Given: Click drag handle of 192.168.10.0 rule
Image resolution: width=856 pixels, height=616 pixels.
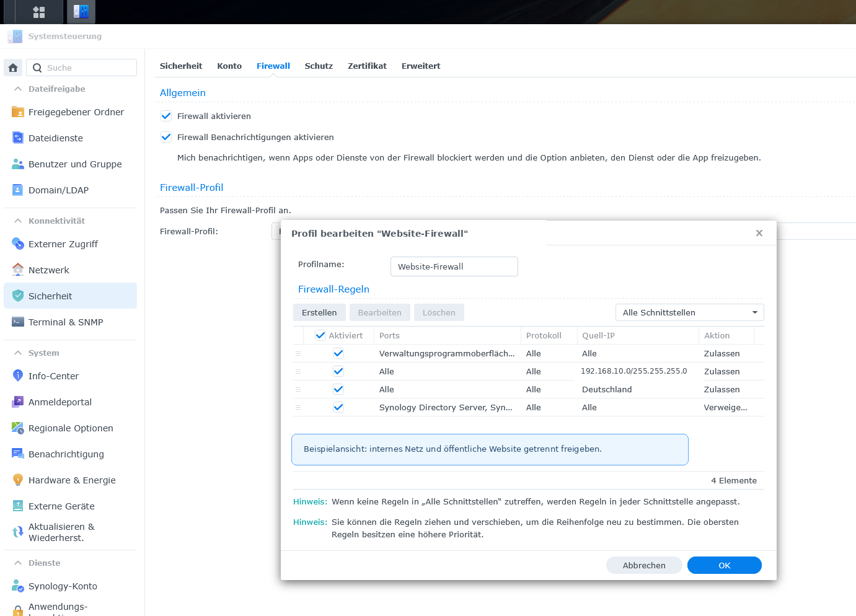Looking at the screenshot, I should tap(298, 372).
